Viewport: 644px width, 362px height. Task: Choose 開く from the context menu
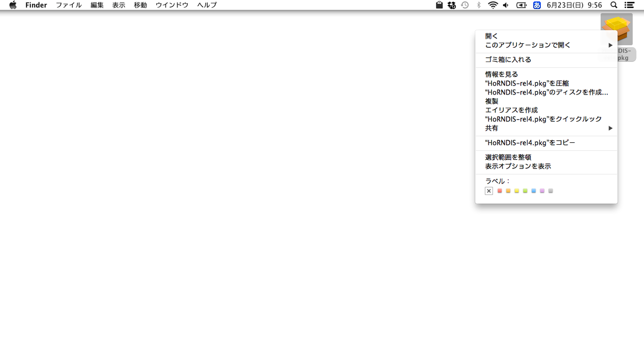546,36
